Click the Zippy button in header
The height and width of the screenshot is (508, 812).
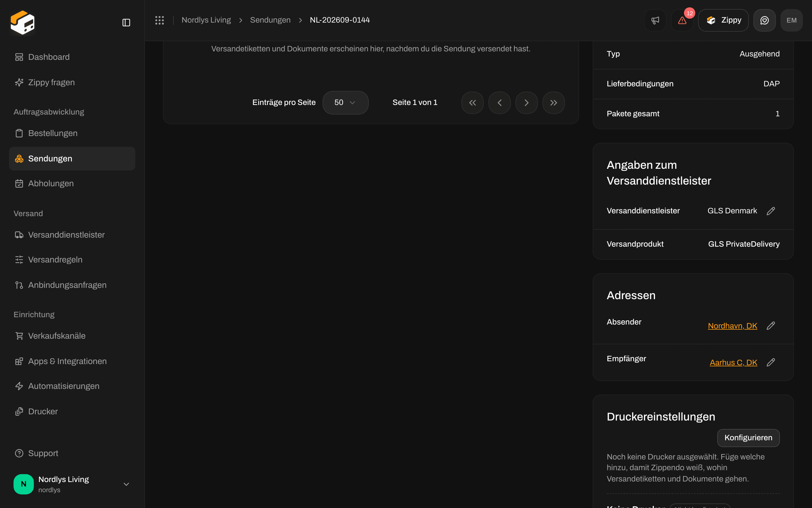point(723,20)
